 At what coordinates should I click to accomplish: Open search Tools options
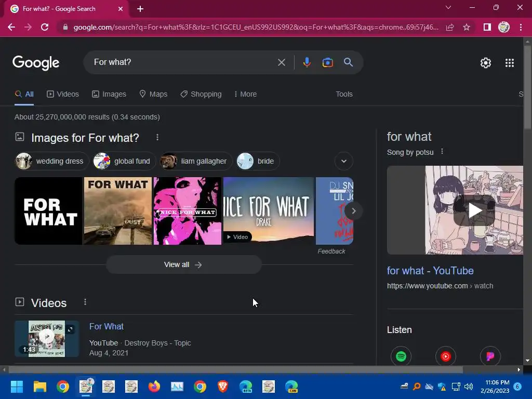click(x=344, y=94)
